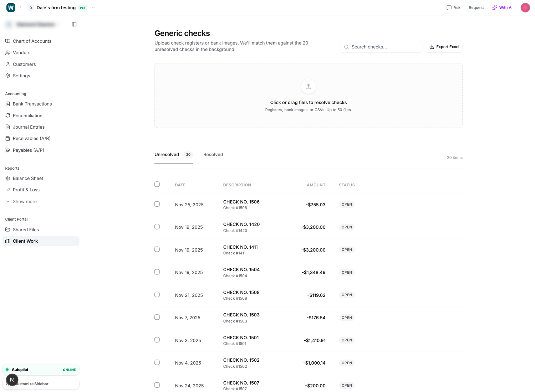
Task: View the Balance Sheet report
Action: point(28,178)
